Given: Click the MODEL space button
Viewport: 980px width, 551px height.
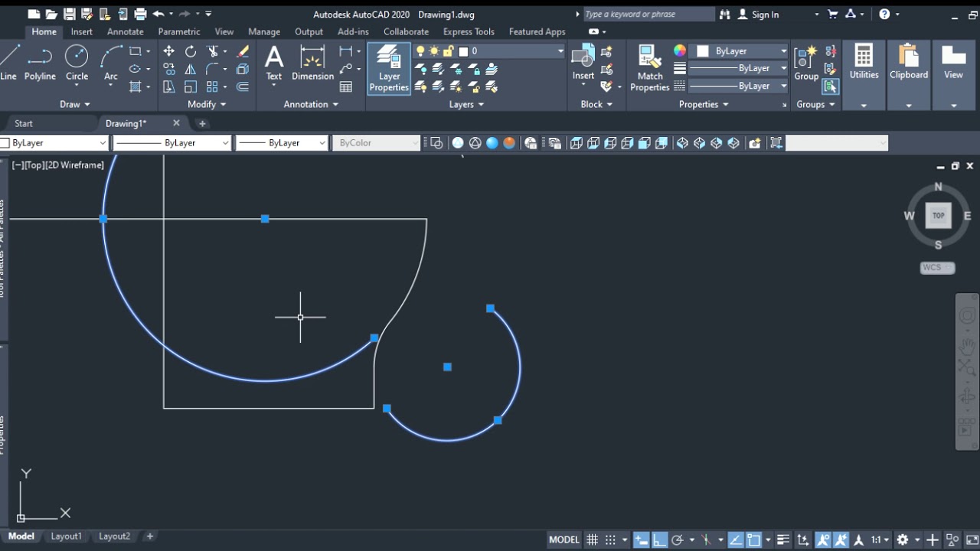Looking at the screenshot, I should point(564,540).
